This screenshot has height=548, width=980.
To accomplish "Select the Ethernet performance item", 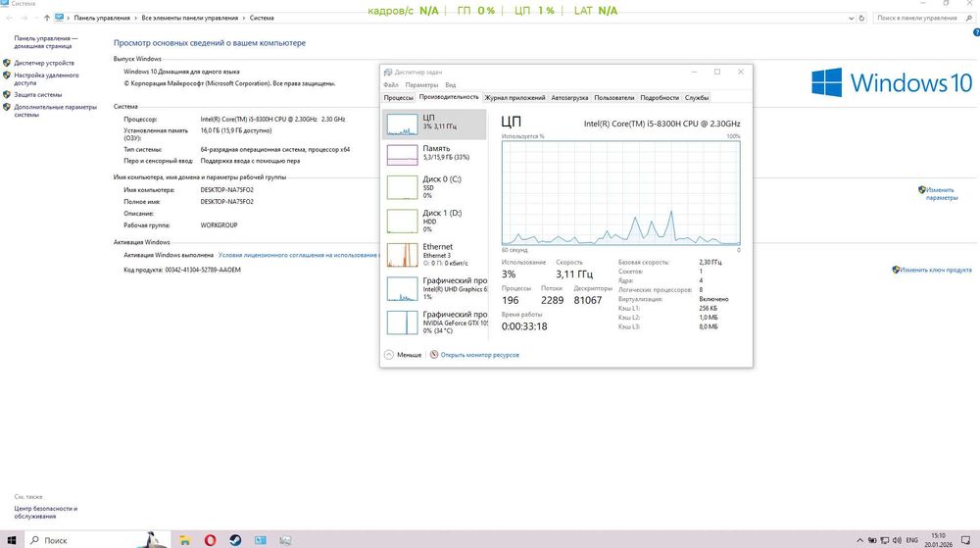I will pos(434,254).
